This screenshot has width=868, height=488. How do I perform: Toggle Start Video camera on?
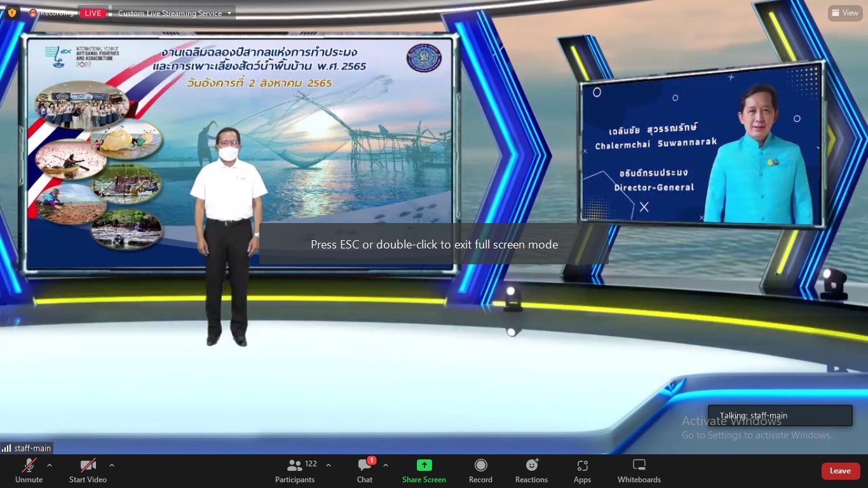tap(88, 466)
